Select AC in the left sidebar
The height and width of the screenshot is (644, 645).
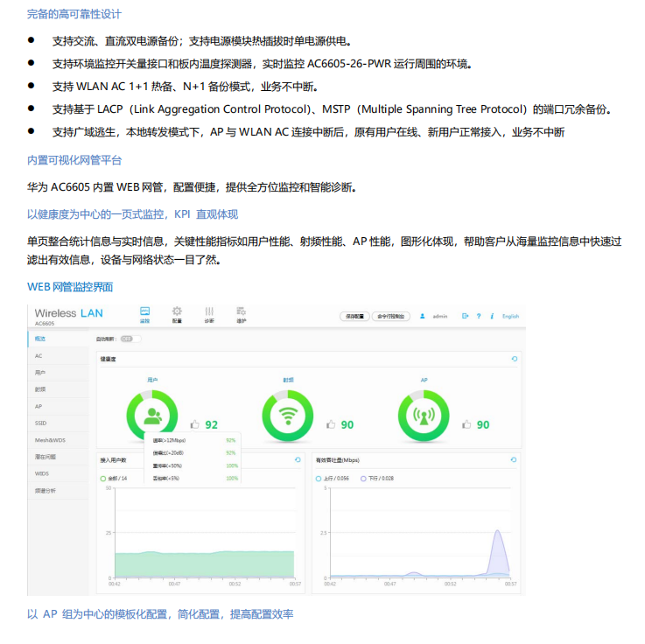pyautogui.click(x=59, y=356)
